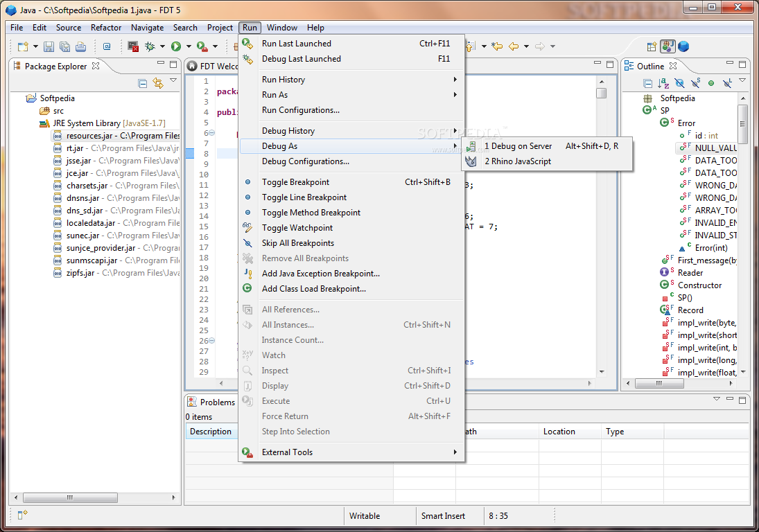
Task: Click the Back navigation arrow icon
Action: coord(514,46)
